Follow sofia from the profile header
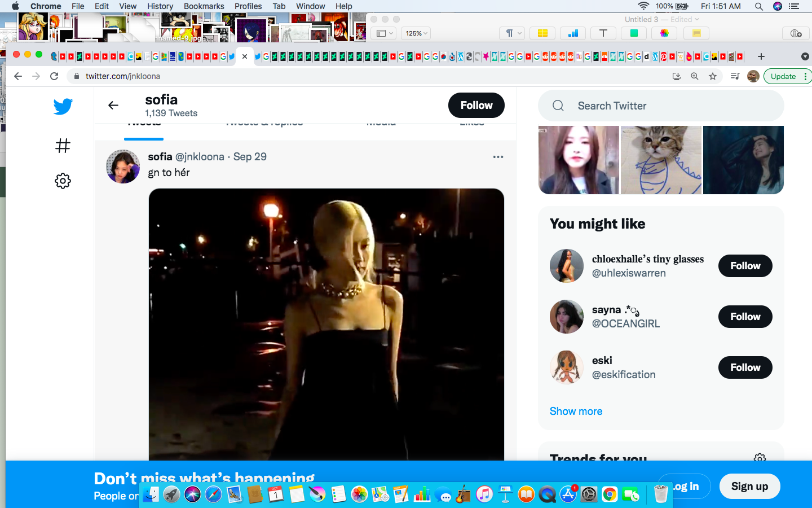The image size is (812, 508). 476,106
